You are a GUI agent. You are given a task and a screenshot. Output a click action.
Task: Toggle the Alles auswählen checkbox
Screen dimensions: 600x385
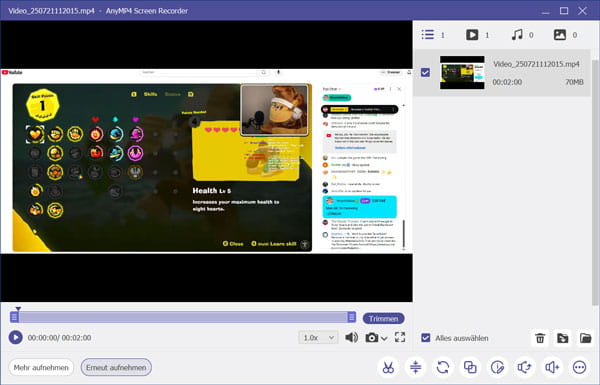[x=426, y=338]
